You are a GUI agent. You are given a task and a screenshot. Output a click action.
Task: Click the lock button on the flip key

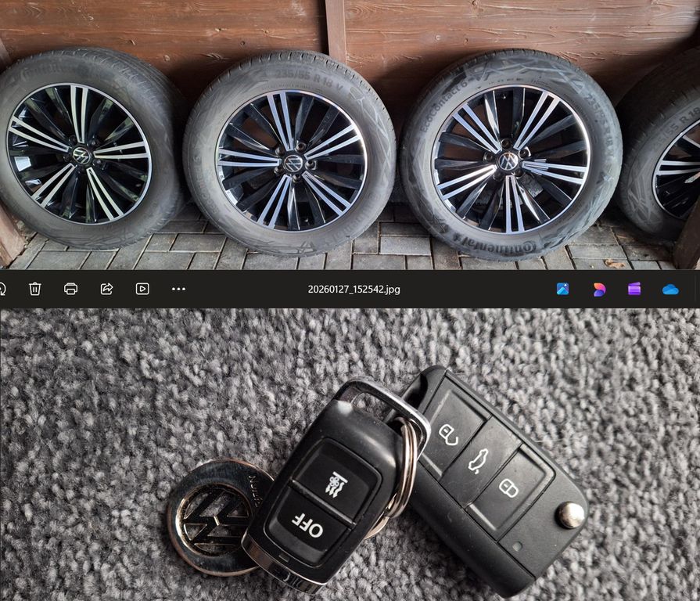click(508, 488)
